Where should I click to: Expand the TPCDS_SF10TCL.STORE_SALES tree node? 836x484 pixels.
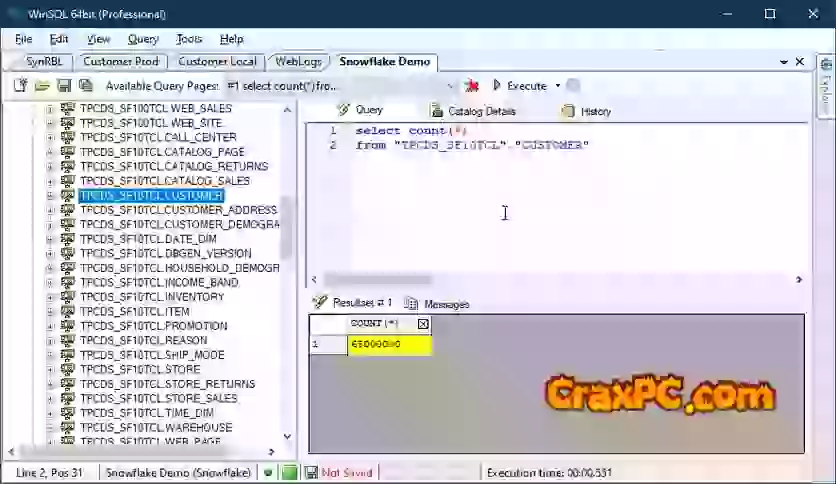50,399
